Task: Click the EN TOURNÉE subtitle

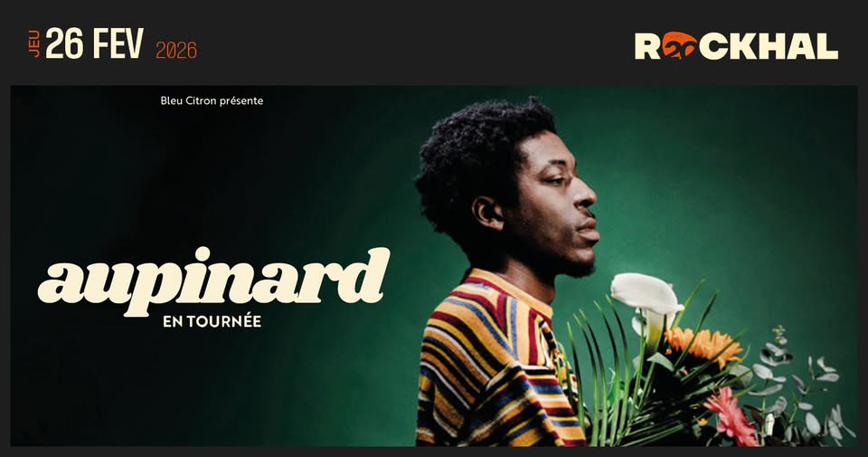Action: (x=212, y=321)
